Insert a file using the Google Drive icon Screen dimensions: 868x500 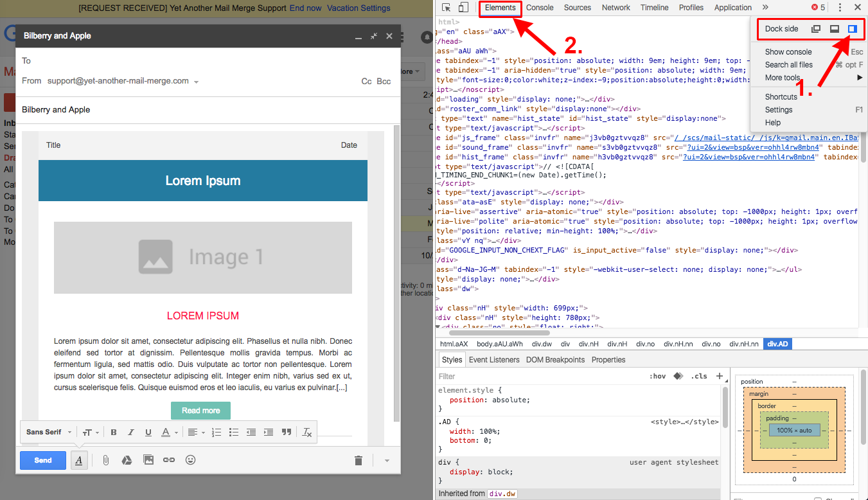[127, 460]
